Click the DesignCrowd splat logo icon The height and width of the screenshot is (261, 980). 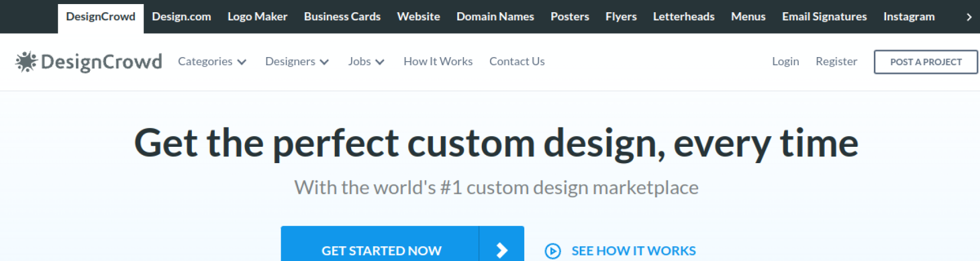tap(26, 62)
